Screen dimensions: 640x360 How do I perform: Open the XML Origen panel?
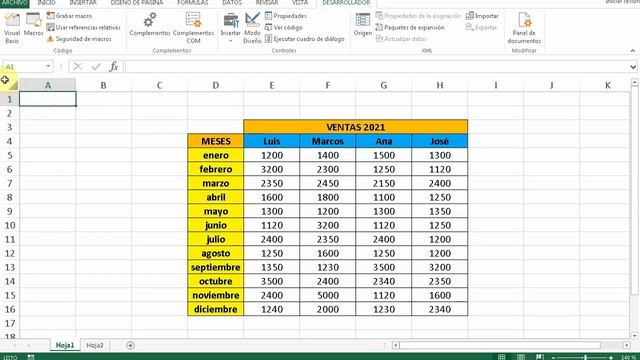click(x=362, y=24)
